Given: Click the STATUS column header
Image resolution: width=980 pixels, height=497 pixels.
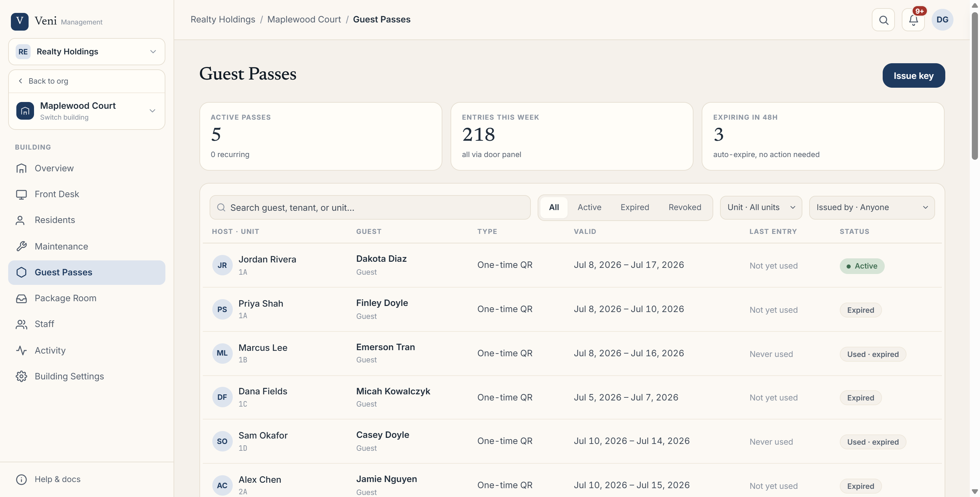Looking at the screenshot, I should pos(854,232).
